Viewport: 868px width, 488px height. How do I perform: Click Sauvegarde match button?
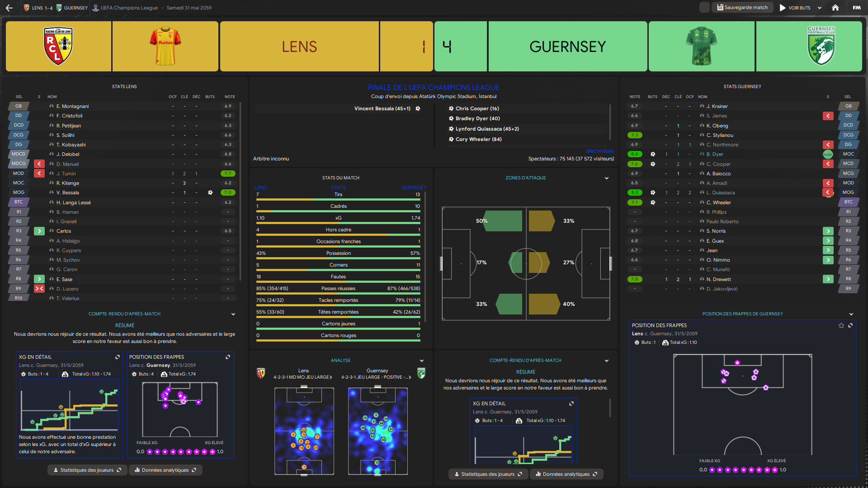coord(742,8)
